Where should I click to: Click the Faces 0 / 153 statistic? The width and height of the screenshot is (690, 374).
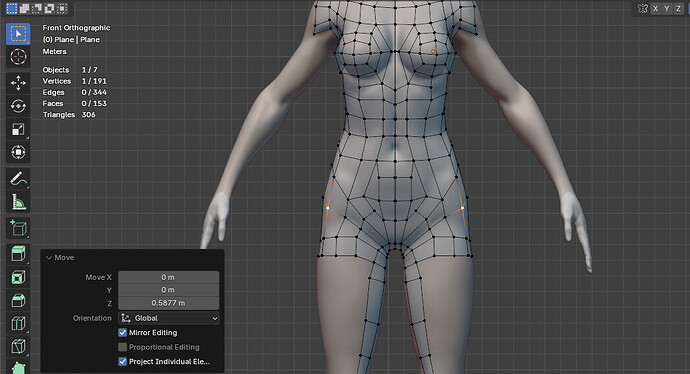(x=74, y=103)
